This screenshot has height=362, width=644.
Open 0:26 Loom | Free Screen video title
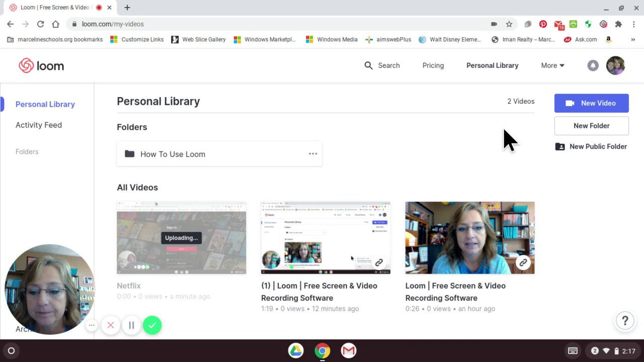pyautogui.click(x=455, y=292)
